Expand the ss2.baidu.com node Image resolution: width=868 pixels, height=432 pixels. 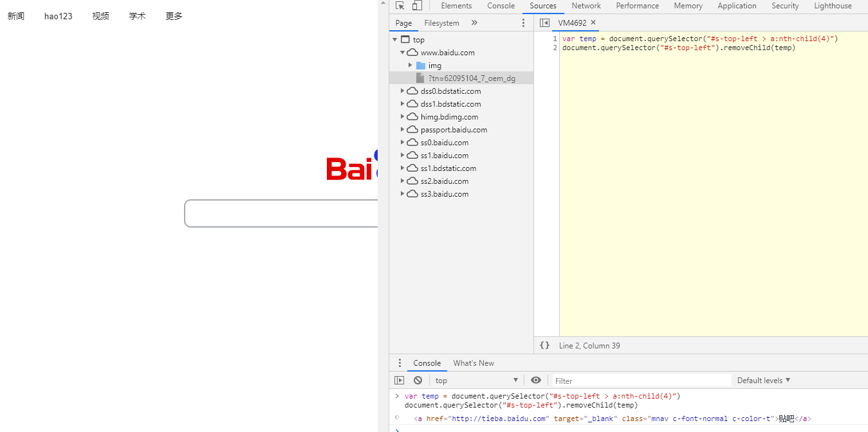pos(403,181)
